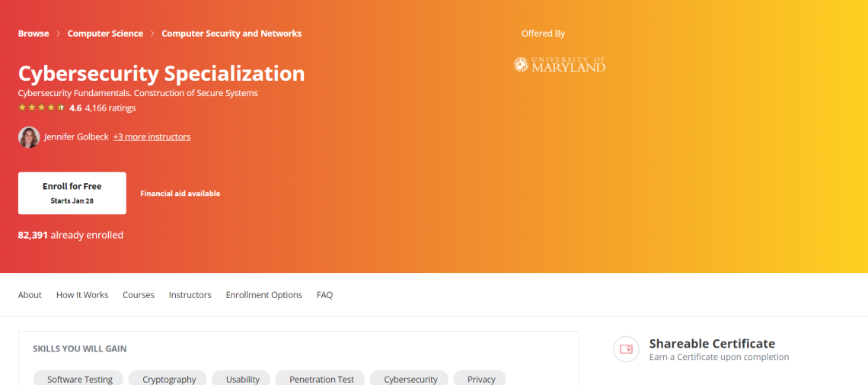Go to the FAQ tab
Viewport: 868px width, 385px height.
(x=324, y=295)
